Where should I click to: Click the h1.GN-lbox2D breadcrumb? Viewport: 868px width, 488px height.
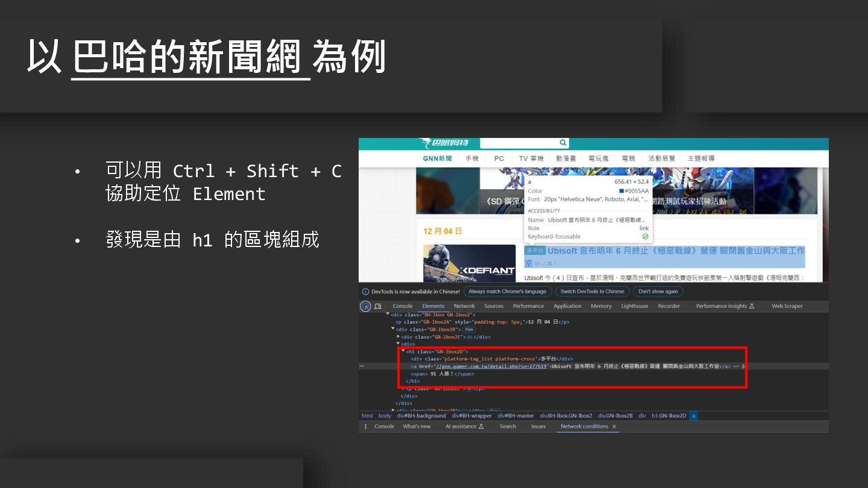pyautogui.click(x=669, y=416)
